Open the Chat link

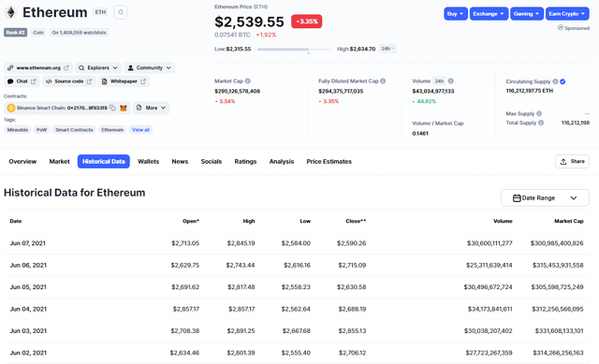(x=22, y=81)
